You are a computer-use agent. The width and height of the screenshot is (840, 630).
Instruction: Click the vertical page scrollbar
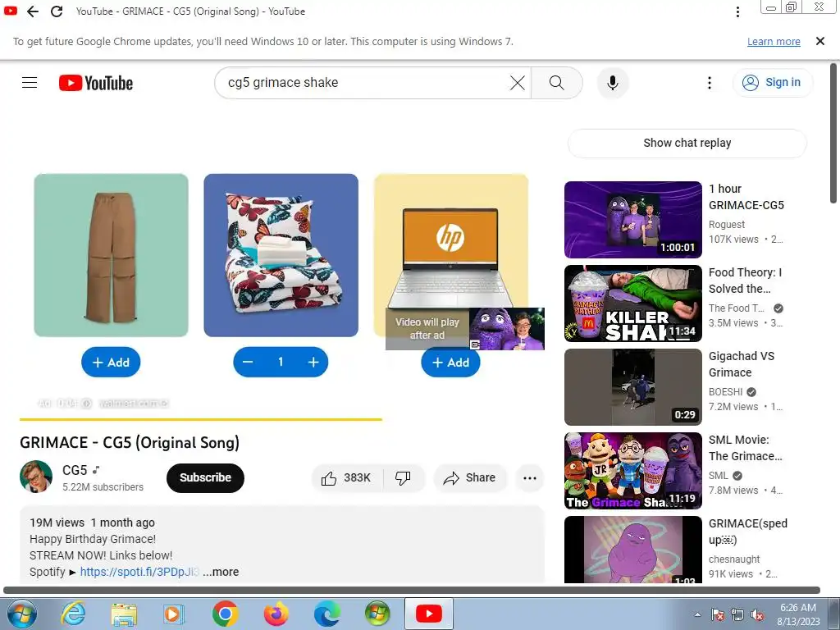[x=833, y=134]
